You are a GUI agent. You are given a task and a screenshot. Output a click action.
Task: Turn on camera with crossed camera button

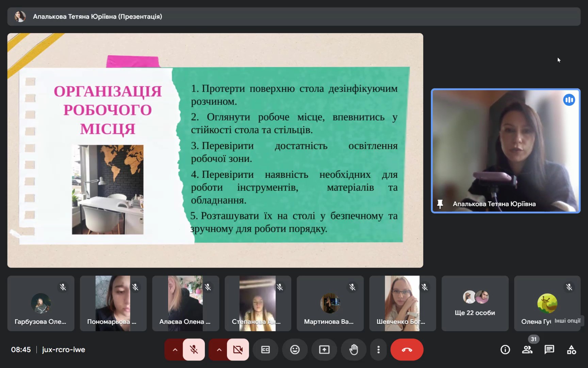click(238, 350)
